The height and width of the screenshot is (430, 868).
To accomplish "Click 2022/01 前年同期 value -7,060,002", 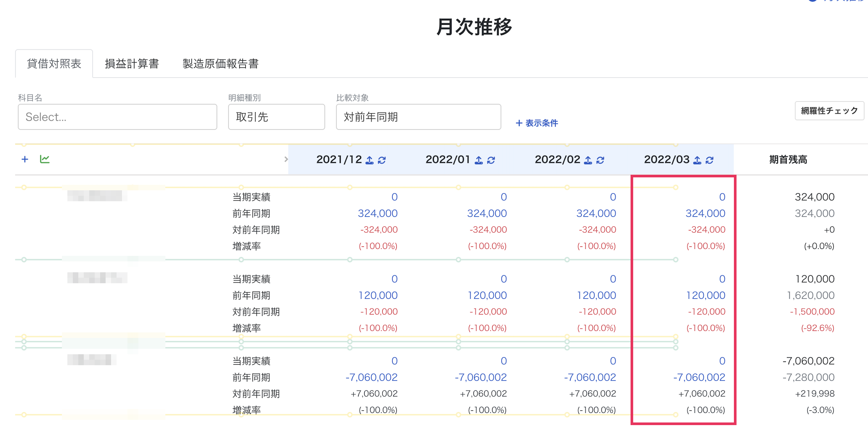I will click(x=480, y=377).
